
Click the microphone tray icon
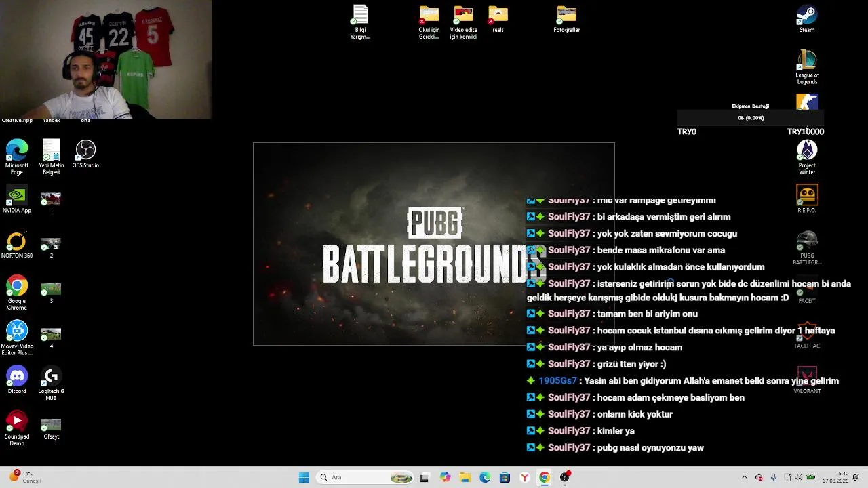point(773,477)
